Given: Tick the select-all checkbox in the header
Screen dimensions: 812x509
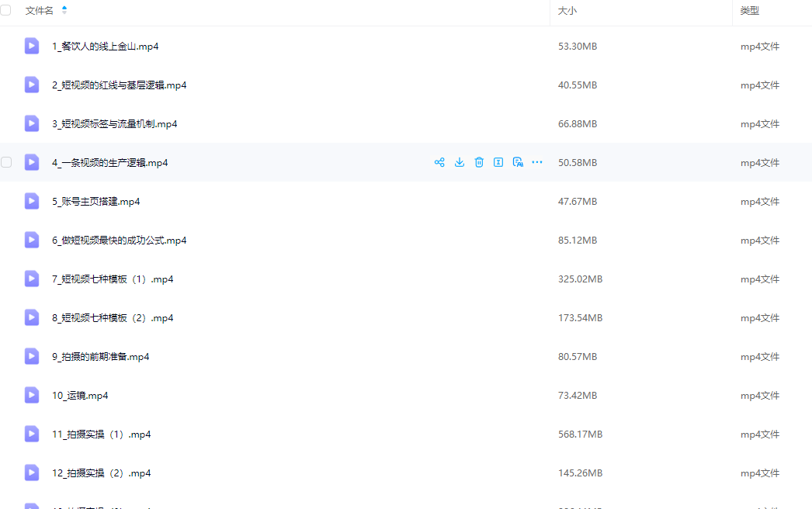Looking at the screenshot, I should [6, 10].
